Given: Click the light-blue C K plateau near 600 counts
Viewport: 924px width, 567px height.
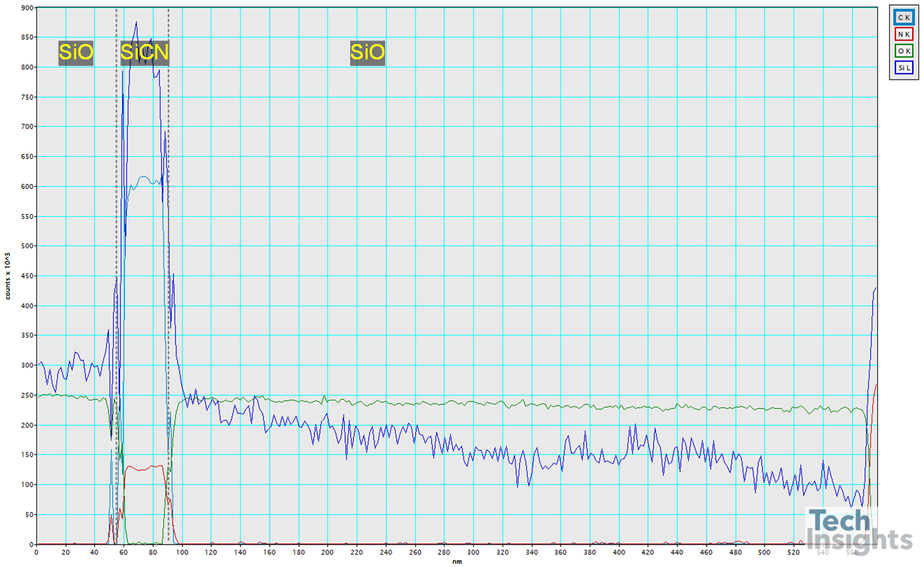Looking at the screenshot, I should (143, 180).
